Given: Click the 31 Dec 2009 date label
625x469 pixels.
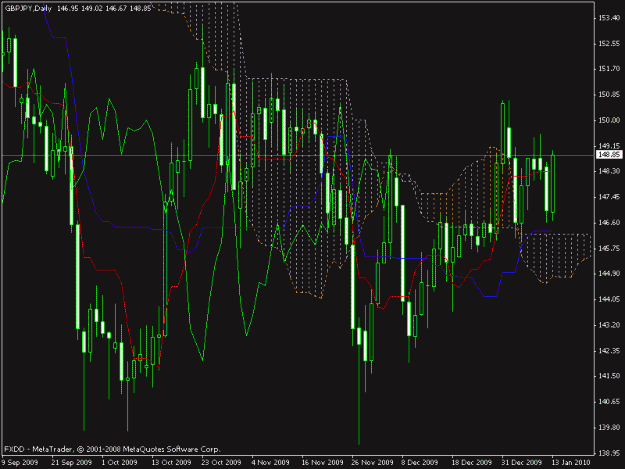Looking at the screenshot, I should coord(522,462).
